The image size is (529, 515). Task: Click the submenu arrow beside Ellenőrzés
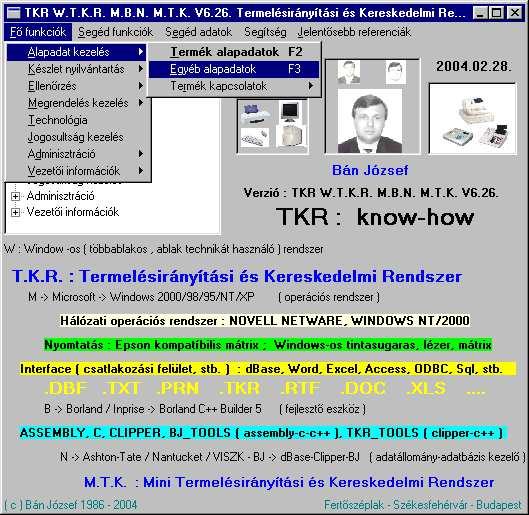point(141,86)
